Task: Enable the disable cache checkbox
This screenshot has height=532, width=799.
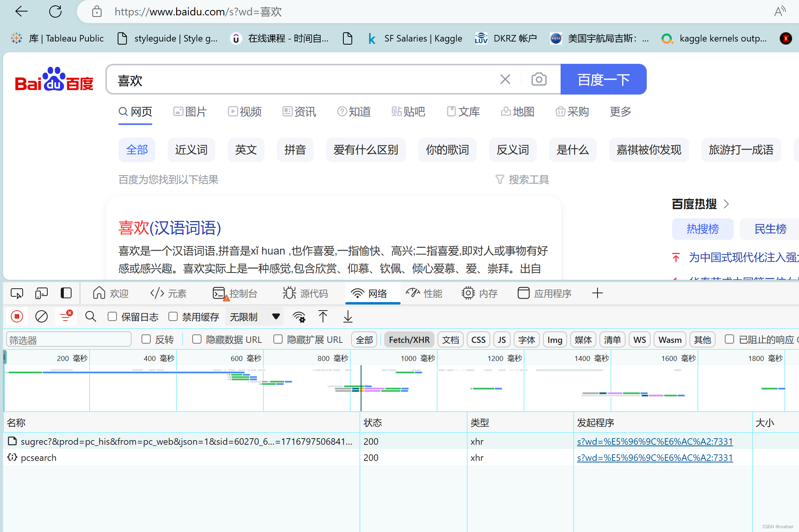Action: 173,316
